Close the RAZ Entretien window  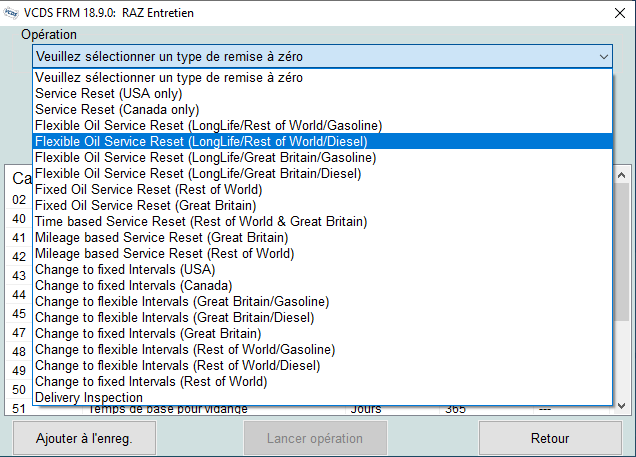pos(612,12)
